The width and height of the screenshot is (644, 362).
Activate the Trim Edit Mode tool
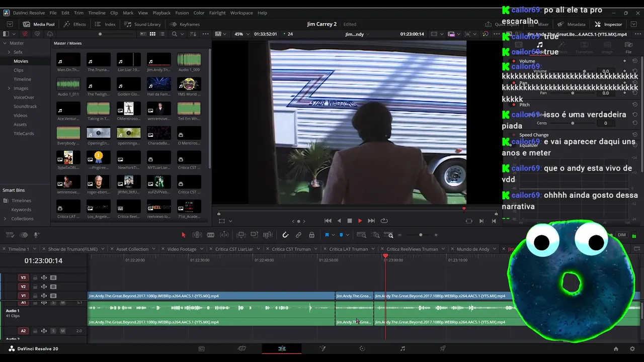197,235
